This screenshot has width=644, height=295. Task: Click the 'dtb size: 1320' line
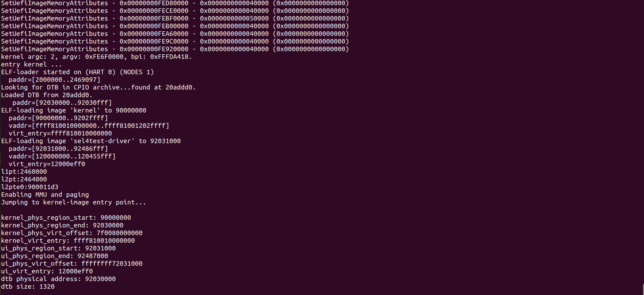(x=28, y=287)
